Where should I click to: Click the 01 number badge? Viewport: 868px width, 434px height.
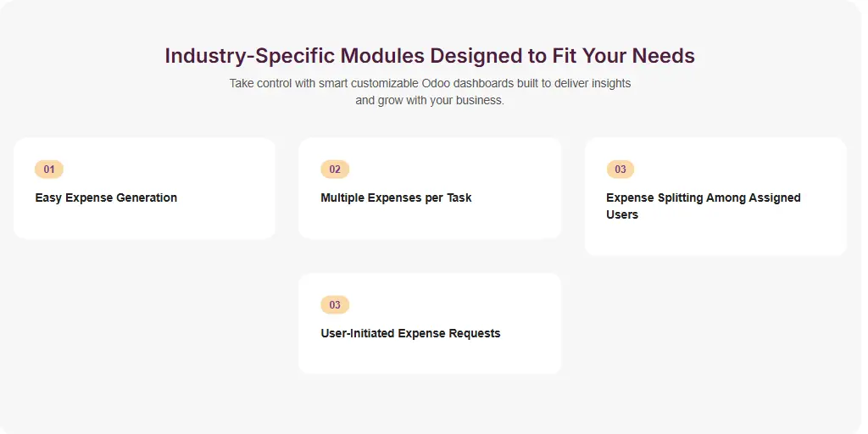(49, 170)
